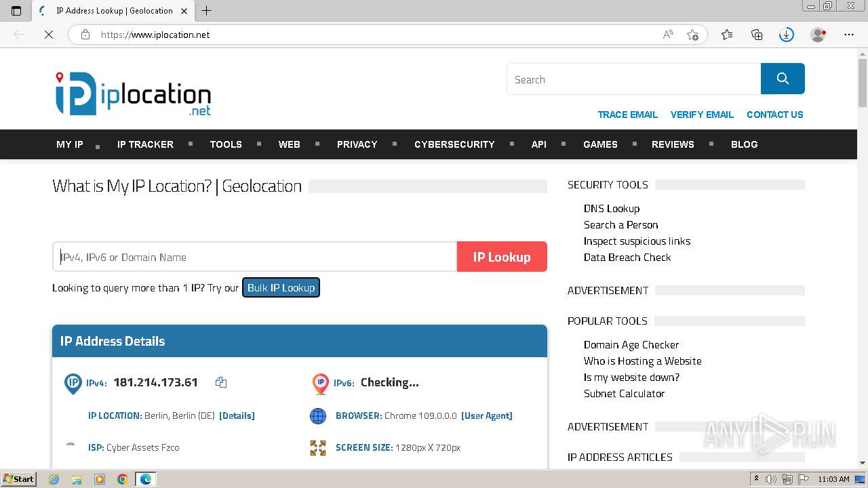The width and height of the screenshot is (868, 488).
Task: Open Inspect suspicious links tool
Action: click(637, 241)
